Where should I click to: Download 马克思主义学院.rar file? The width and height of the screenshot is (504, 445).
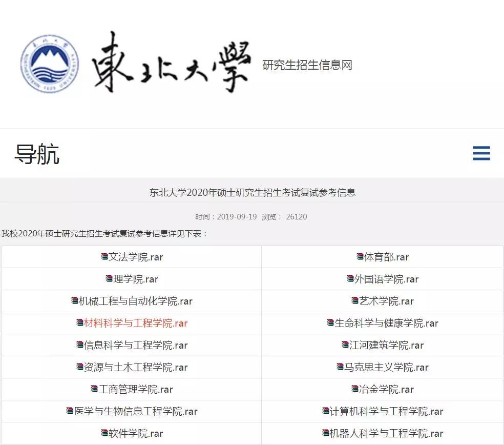tap(386, 367)
